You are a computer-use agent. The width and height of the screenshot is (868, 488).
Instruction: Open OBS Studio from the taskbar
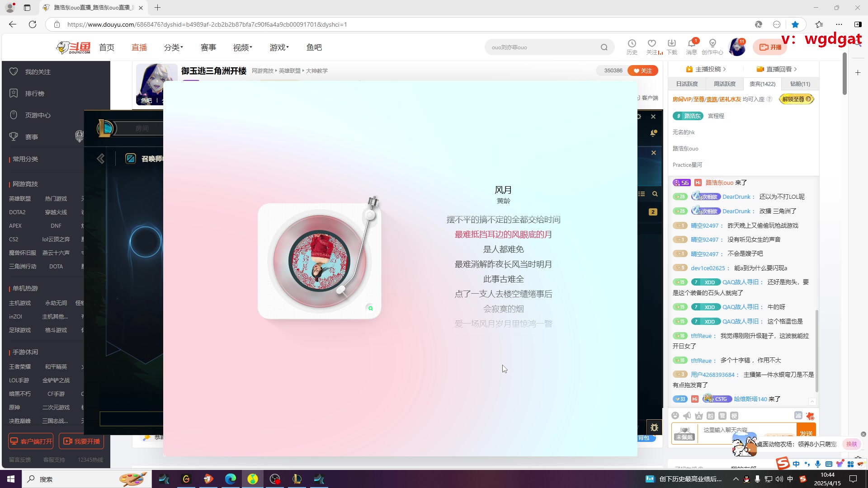point(275,479)
